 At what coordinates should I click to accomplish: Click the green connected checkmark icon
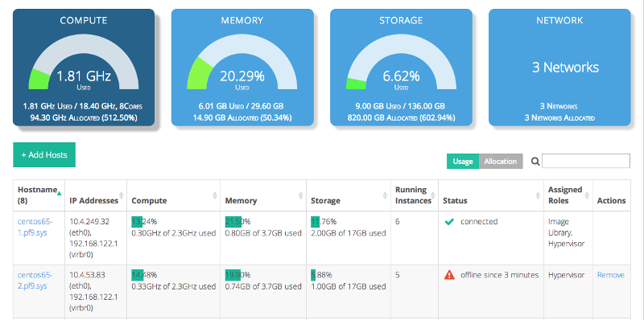[x=449, y=222]
